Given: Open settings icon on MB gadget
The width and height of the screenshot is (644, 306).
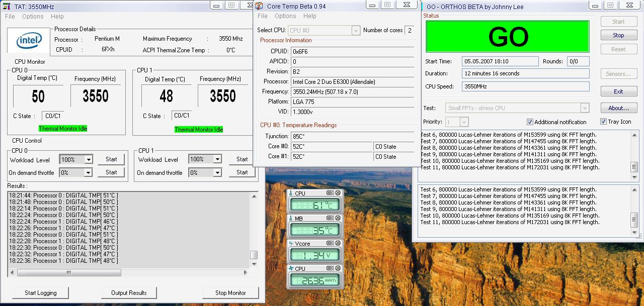Looking at the screenshot, I should point(331,218).
